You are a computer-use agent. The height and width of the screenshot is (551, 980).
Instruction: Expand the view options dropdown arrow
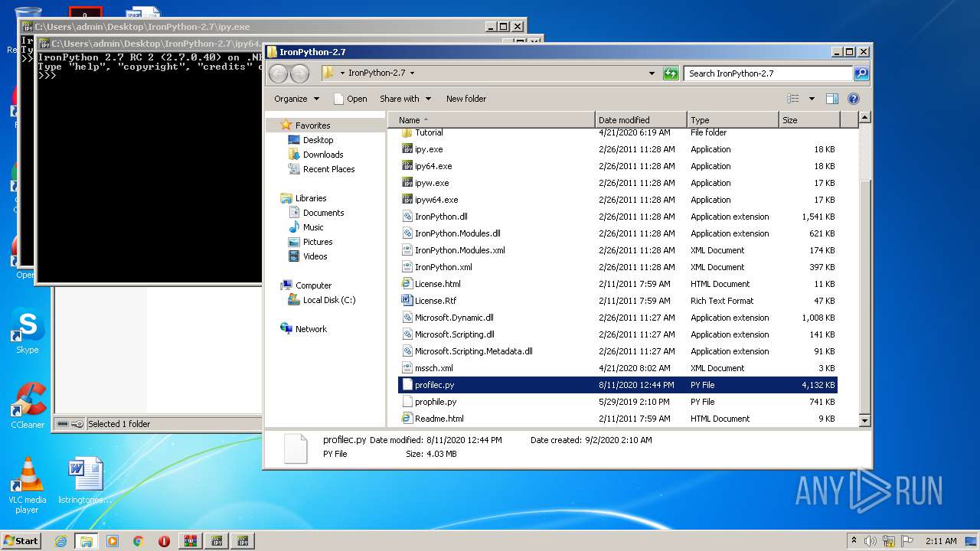[812, 99]
